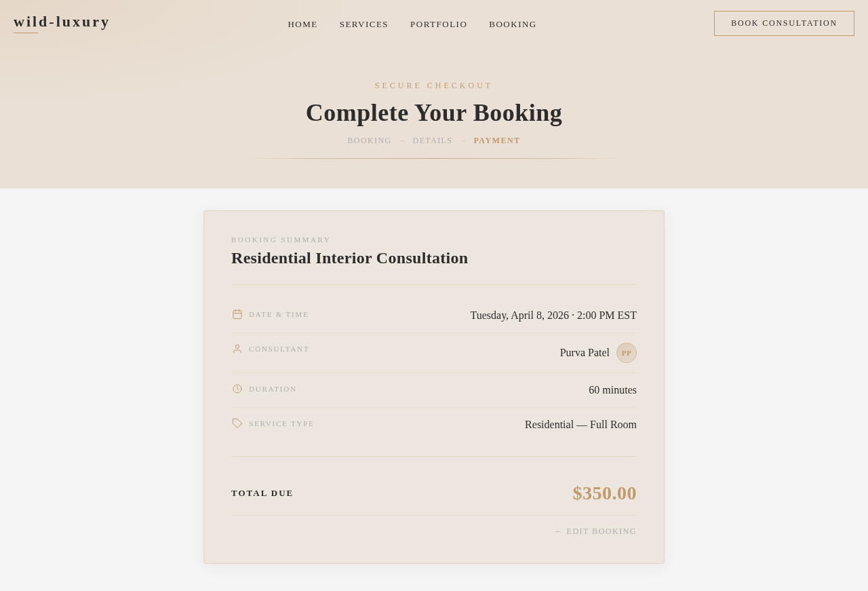The image size is (868, 591).
Task: Click the back arrow in Edit Booking
Action: [x=558, y=531]
